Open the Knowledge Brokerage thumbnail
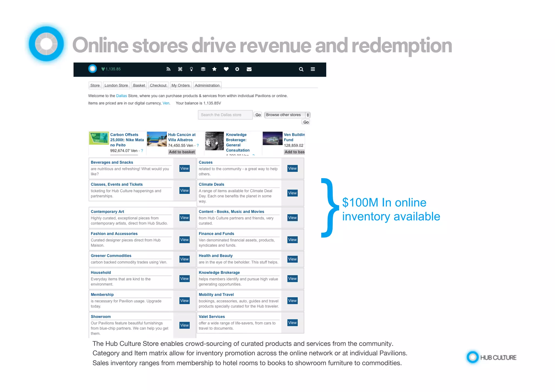This screenshot has width=555, height=392. tap(215, 141)
